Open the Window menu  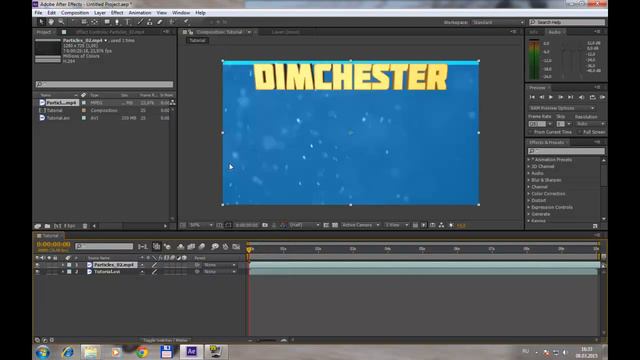point(181,13)
